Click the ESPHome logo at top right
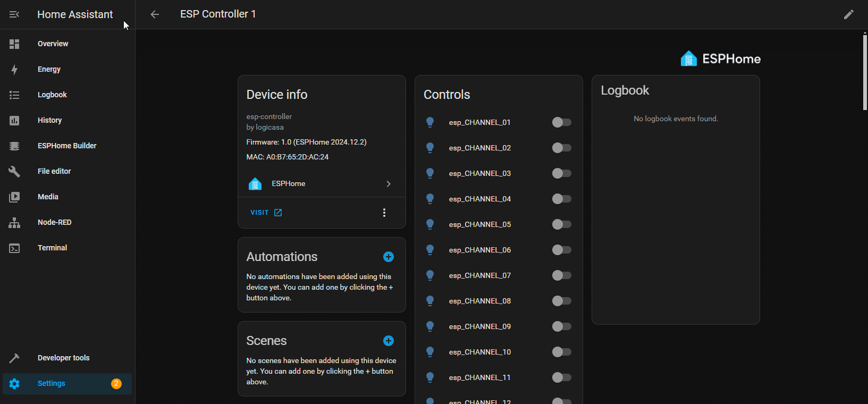 [720, 58]
